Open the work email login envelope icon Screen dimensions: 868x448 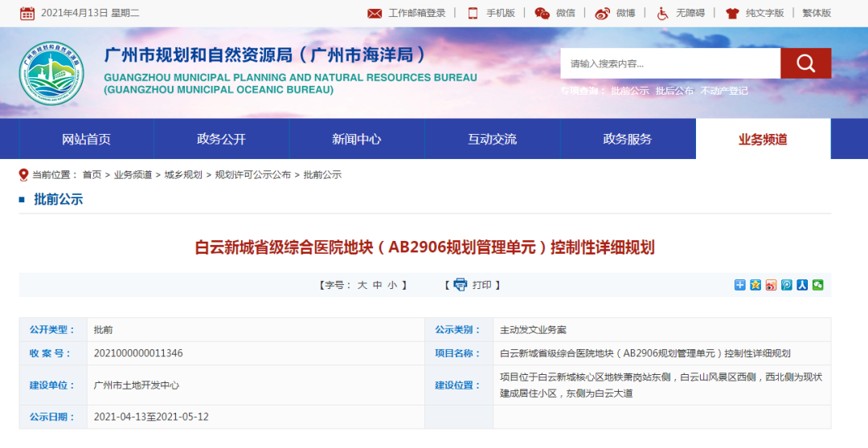[x=375, y=14]
